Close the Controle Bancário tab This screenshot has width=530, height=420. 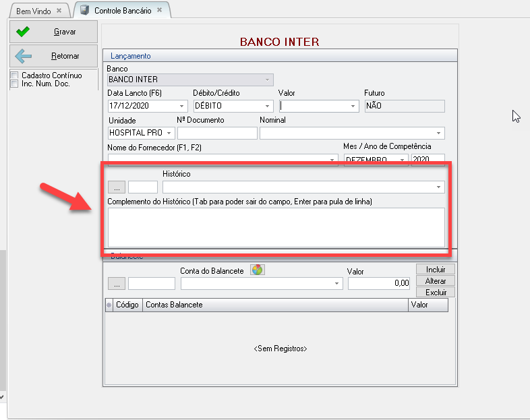click(x=159, y=11)
